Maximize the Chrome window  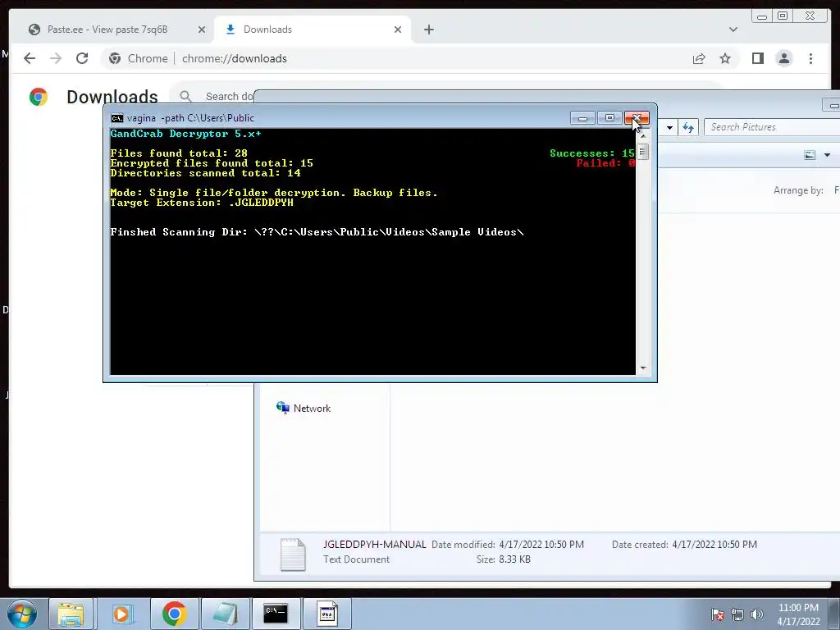pos(783,16)
